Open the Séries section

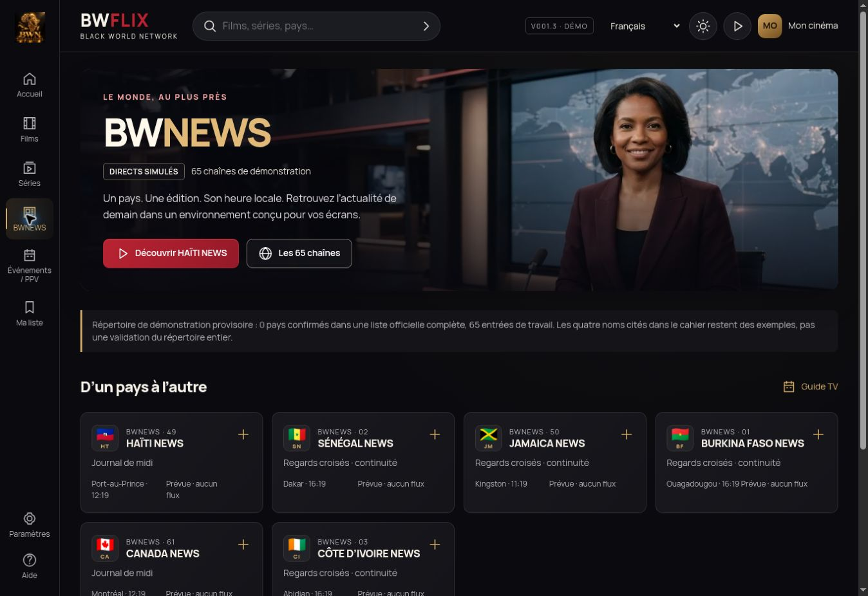(30, 174)
